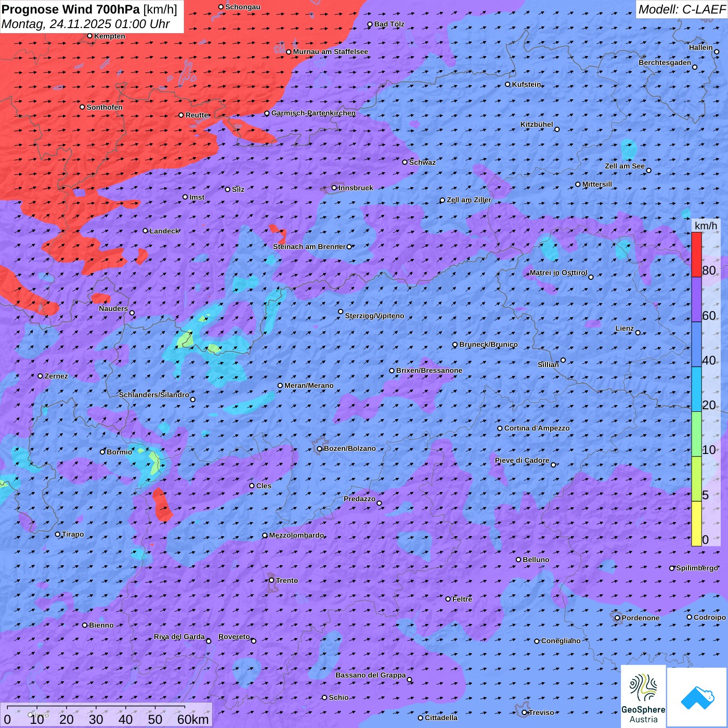The image size is (728, 728).
Task: Click the cyan 20–40 km/h legend swatch
Action: tap(696, 389)
